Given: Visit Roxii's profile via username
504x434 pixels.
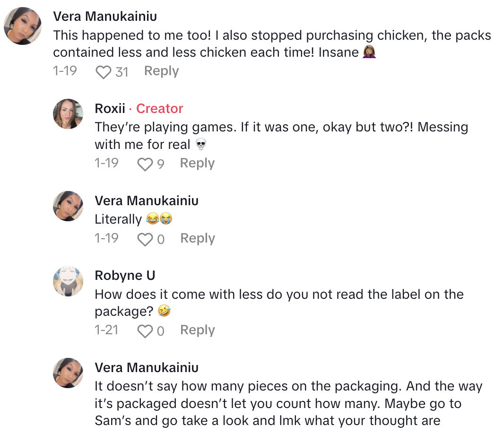Looking at the screenshot, I should pos(110,109).
